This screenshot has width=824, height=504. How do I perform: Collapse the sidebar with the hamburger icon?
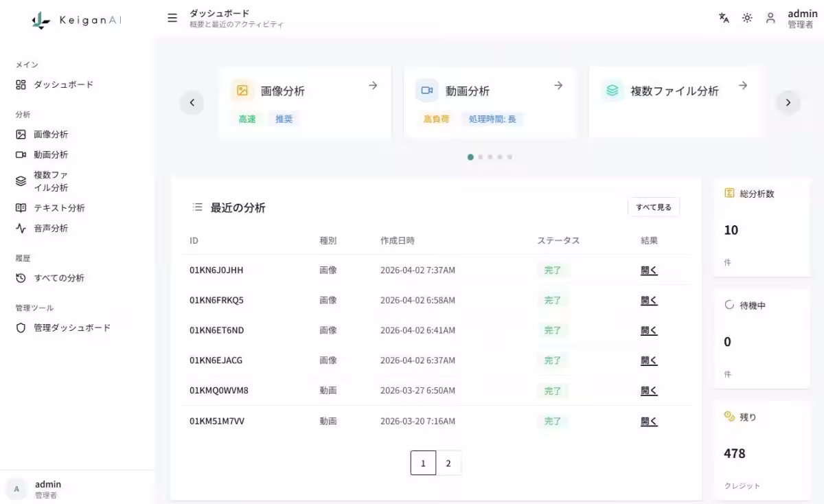point(172,18)
